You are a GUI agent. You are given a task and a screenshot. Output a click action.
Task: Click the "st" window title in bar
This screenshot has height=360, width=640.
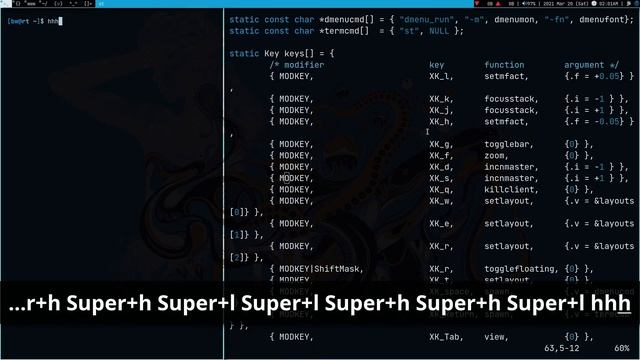coord(101,4)
